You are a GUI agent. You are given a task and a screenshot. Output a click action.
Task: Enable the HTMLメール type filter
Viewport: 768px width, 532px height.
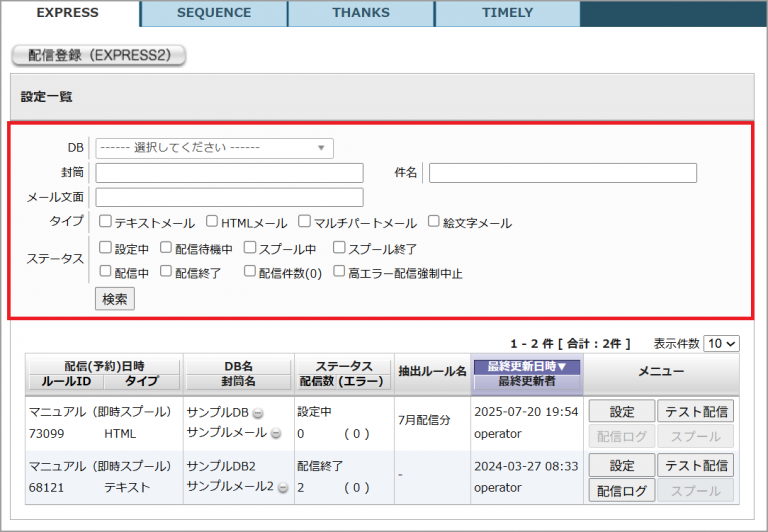pos(213,222)
